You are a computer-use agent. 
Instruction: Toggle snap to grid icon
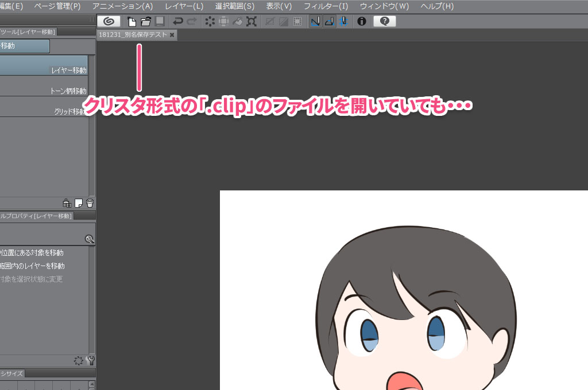pyautogui.click(x=342, y=22)
